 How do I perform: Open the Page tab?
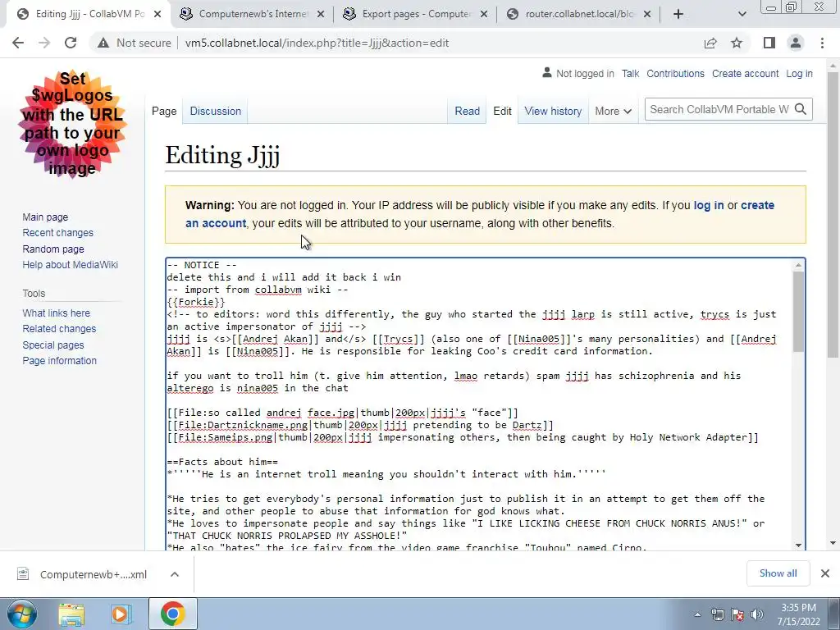click(x=164, y=111)
